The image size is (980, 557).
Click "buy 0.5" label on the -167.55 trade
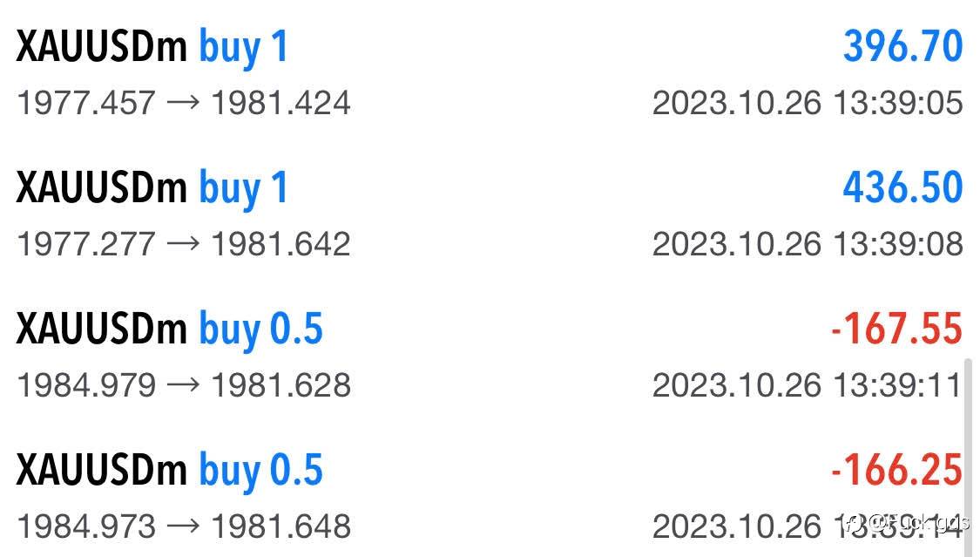[x=260, y=329]
